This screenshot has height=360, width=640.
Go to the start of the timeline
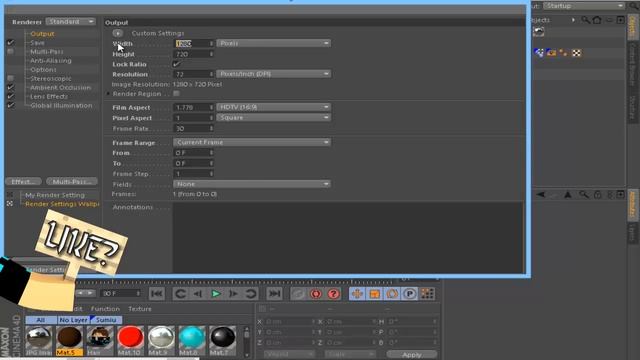click(x=157, y=293)
